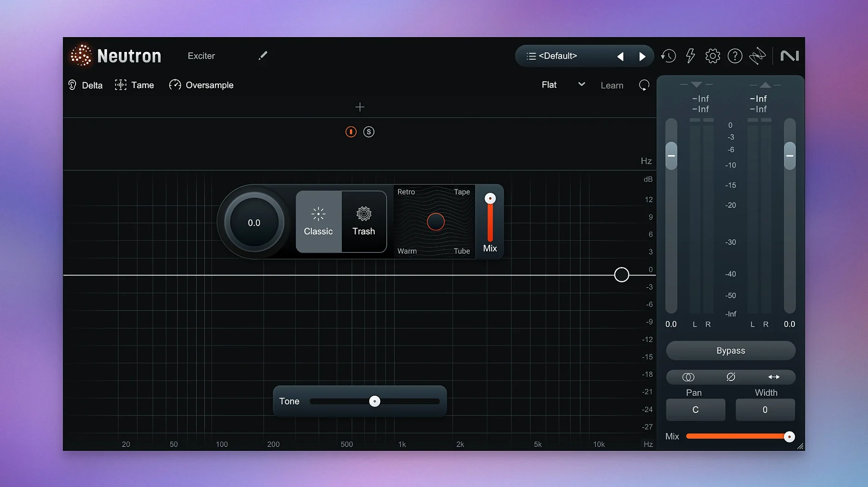The image size is (868, 487).
Task: Click the global Mix slider handle
Action: pos(789,436)
